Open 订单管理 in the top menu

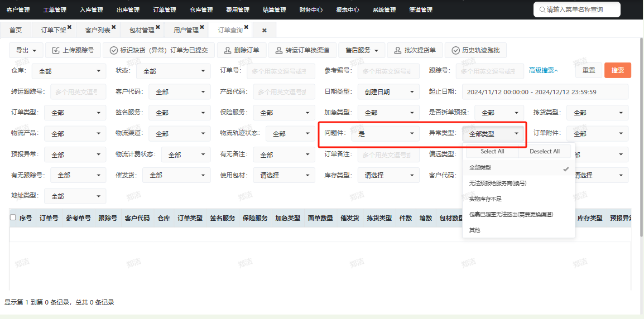[165, 9]
